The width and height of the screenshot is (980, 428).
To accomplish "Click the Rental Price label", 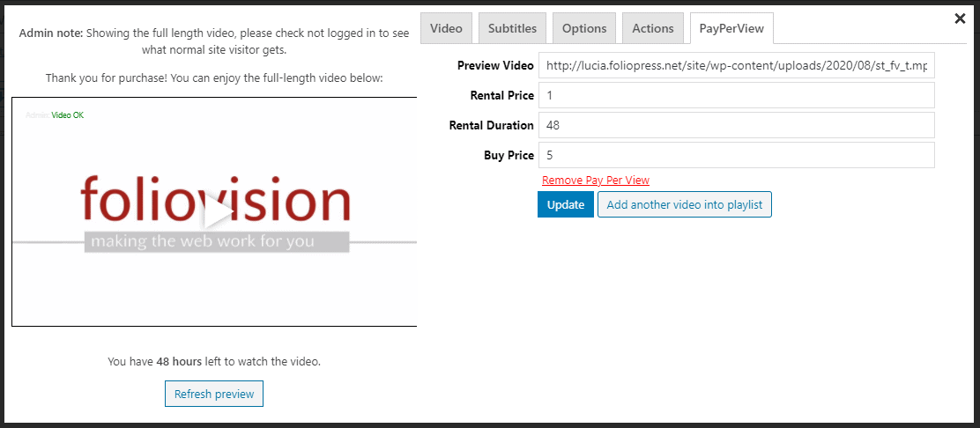I will point(502,96).
